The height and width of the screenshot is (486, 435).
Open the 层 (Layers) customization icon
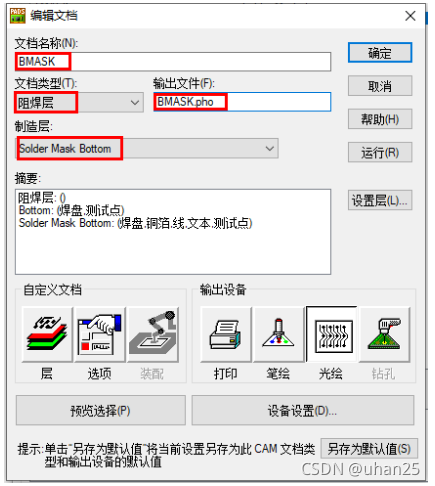click(47, 334)
